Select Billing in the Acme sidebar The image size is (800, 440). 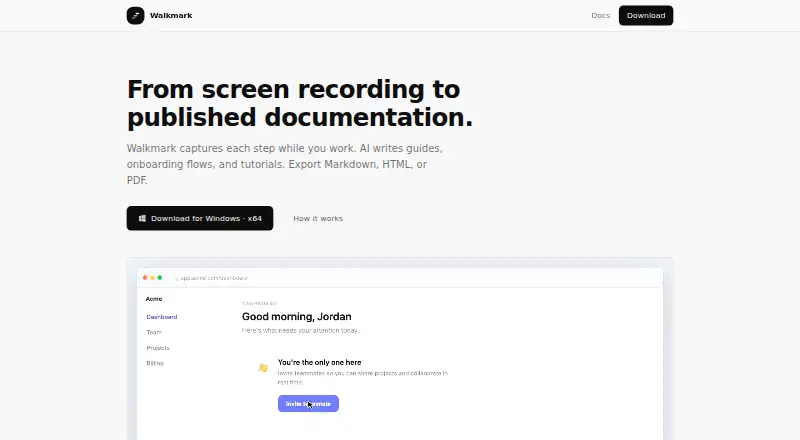tap(155, 363)
